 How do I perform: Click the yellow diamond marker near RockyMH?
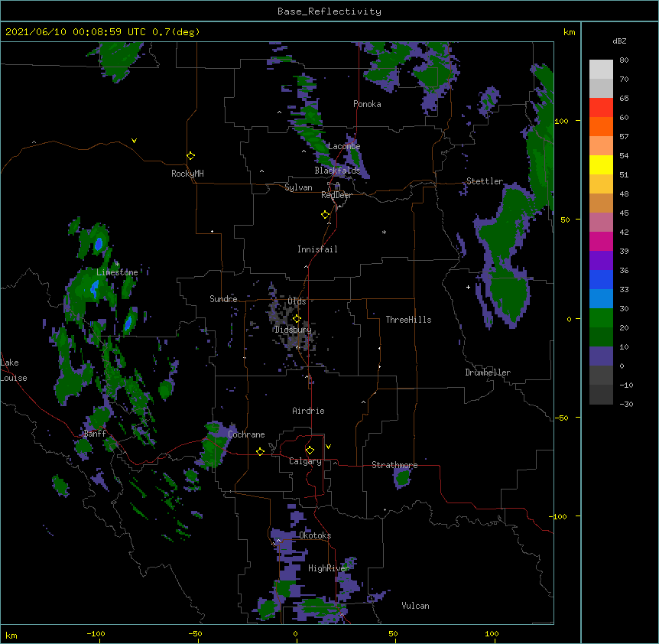(x=191, y=156)
